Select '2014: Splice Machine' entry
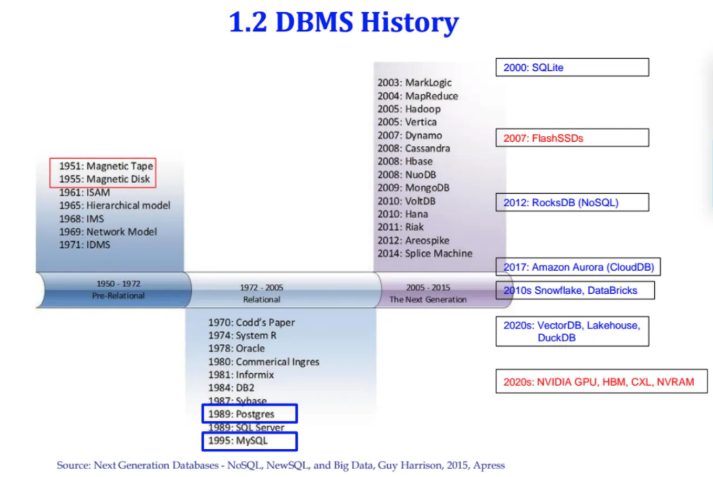Screen dimensions: 713x477 pos(425,253)
